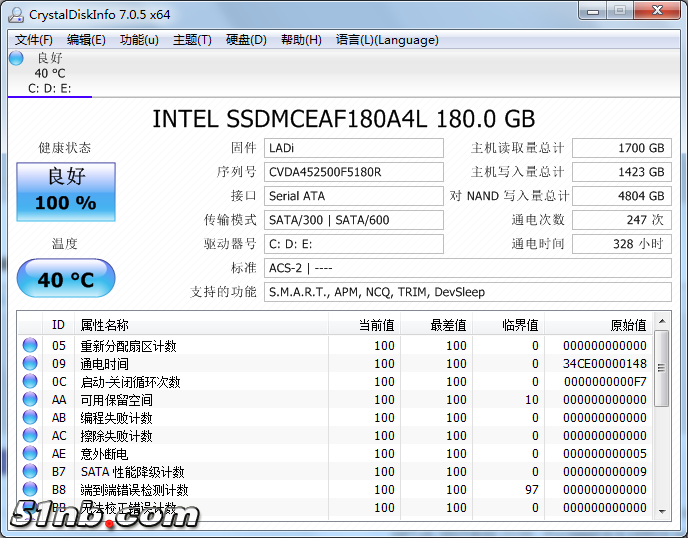Click the 良好 100 % health status button

click(66, 191)
